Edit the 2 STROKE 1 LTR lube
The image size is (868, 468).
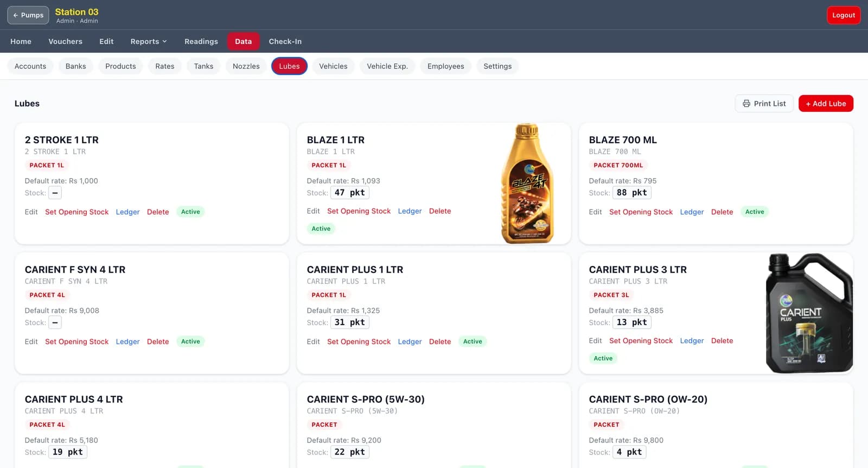[x=31, y=212]
